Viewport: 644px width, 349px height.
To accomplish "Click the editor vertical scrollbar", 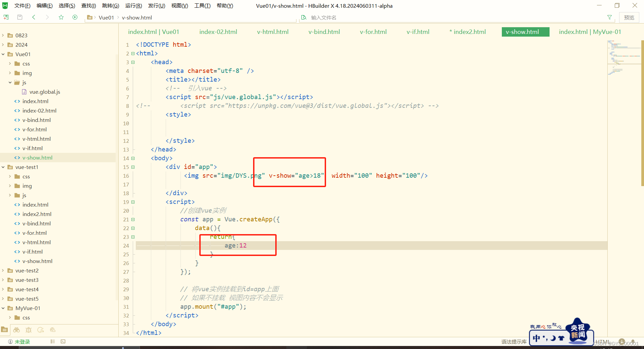I will point(642,113).
